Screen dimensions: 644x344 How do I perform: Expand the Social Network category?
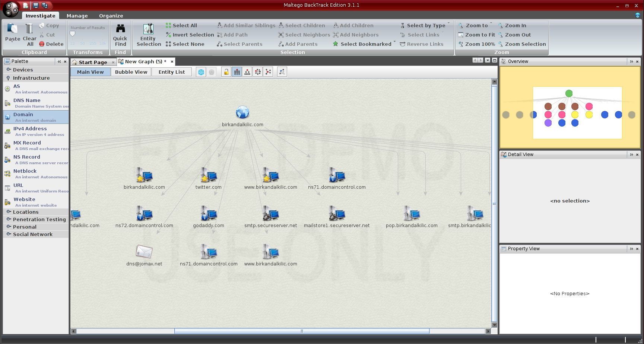pyautogui.click(x=36, y=234)
